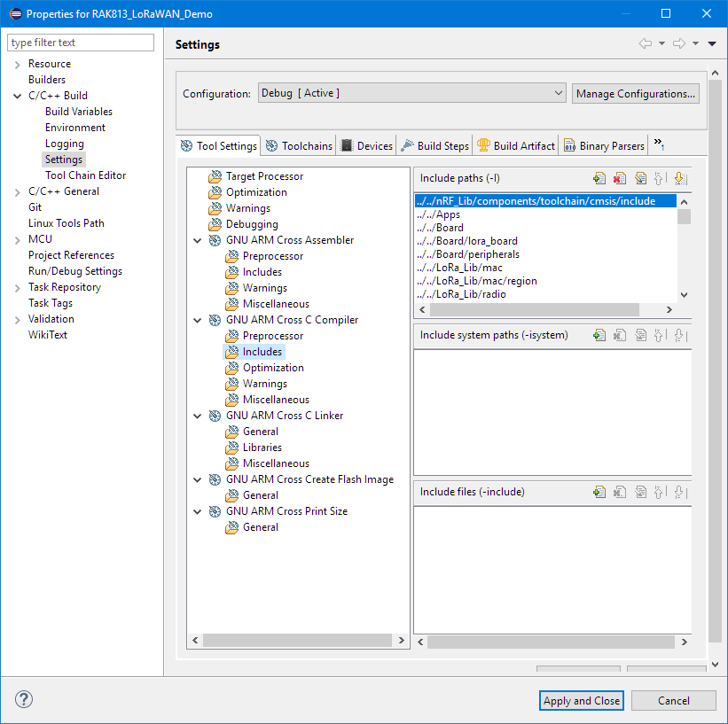This screenshot has width=728, height=724.
Task: Expand the C/C++ General node
Action: point(17,191)
